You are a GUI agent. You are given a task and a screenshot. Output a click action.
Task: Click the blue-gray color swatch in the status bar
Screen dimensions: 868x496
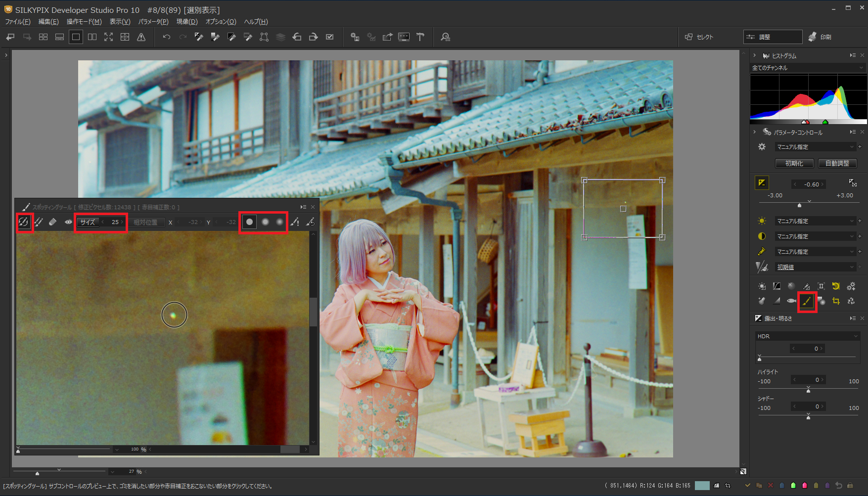point(702,486)
